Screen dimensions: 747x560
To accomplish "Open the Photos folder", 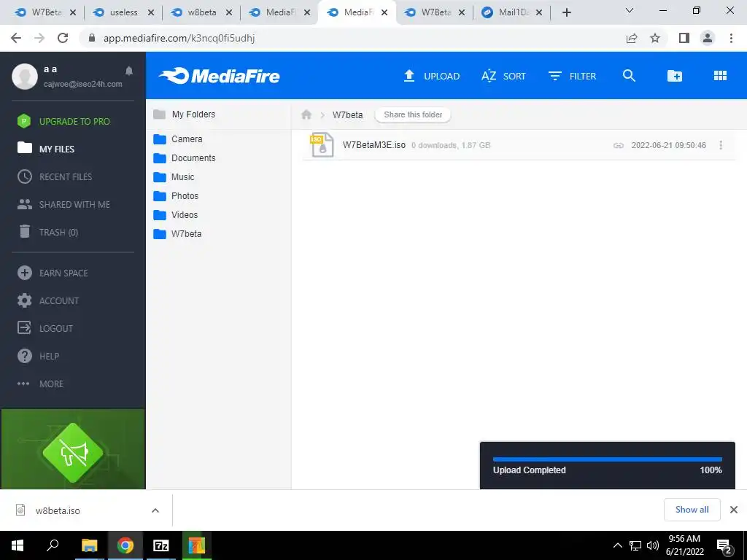I will [176, 196].
